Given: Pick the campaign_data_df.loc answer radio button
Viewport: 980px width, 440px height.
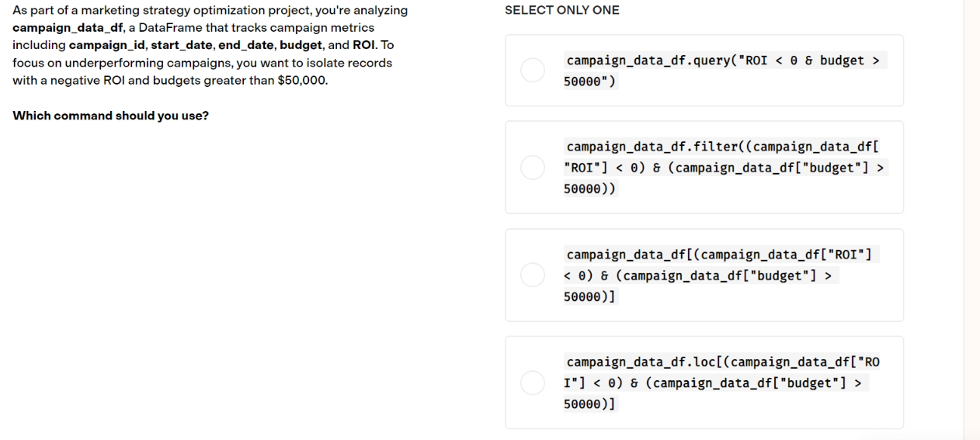Looking at the screenshot, I should 533,383.
